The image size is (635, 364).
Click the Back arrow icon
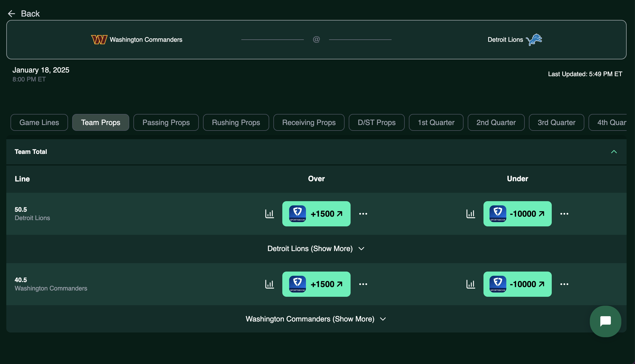pos(12,14)
